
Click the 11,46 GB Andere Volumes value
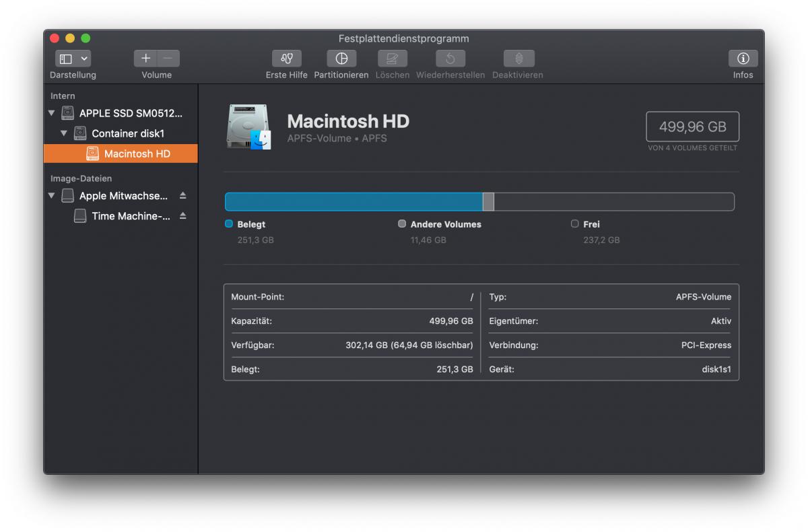pyautogui.click(x=428, y=240)
